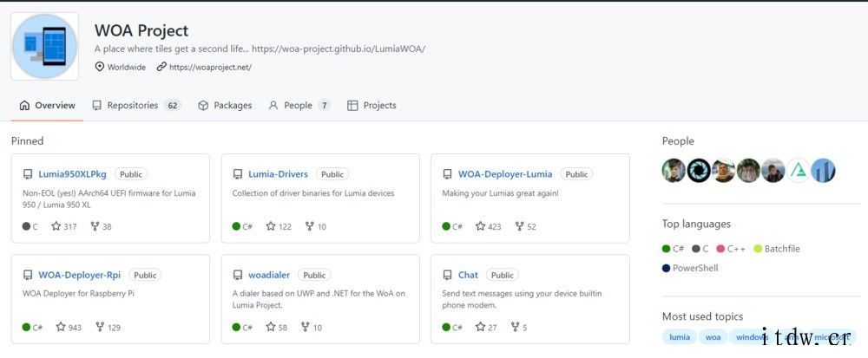Click the WOA-Deployer-Lumia repository link
The height and width of the screenshot is (358, 868).
coord(504,174)
